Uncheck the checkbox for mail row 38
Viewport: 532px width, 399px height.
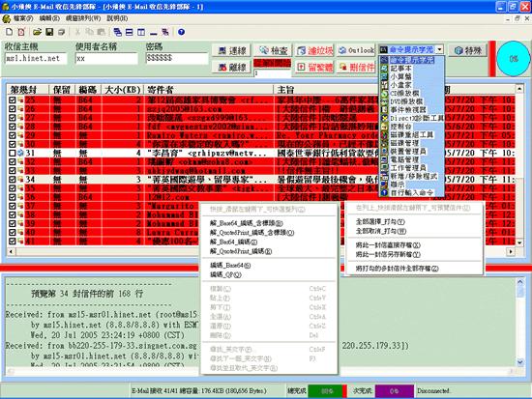pos(13,214)
